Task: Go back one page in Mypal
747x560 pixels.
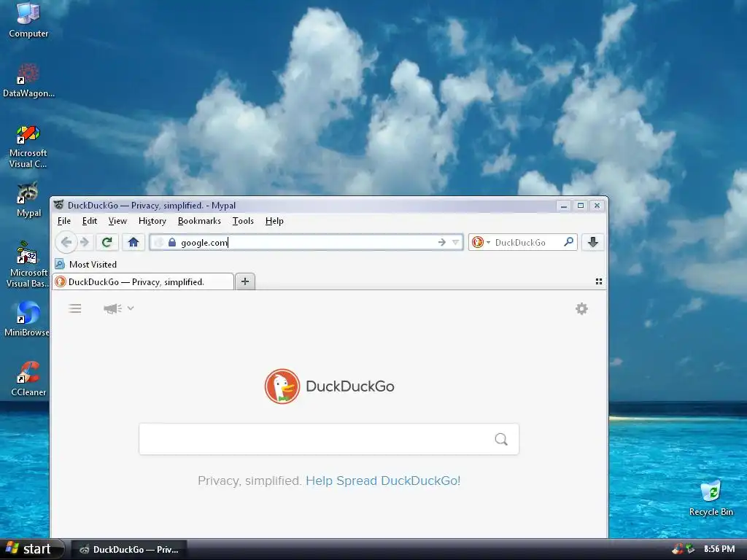Action: click(66, 242)
